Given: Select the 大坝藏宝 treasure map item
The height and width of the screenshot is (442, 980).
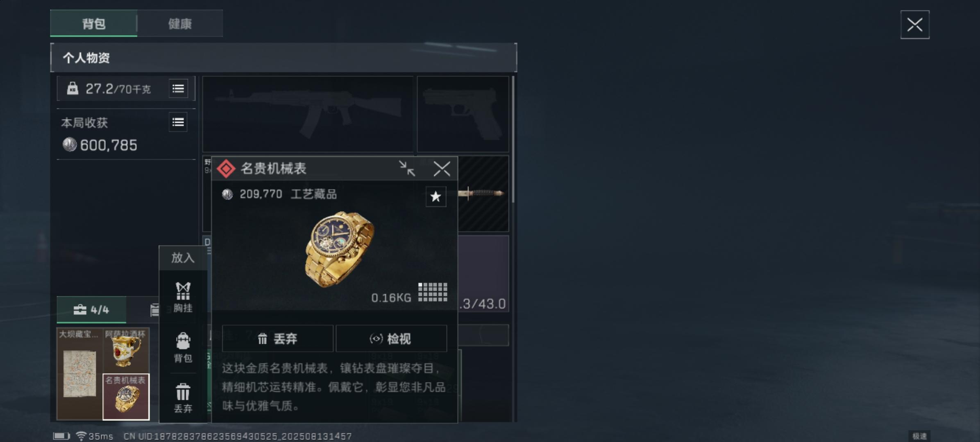Looking at the screenshot, I should 79,374.
